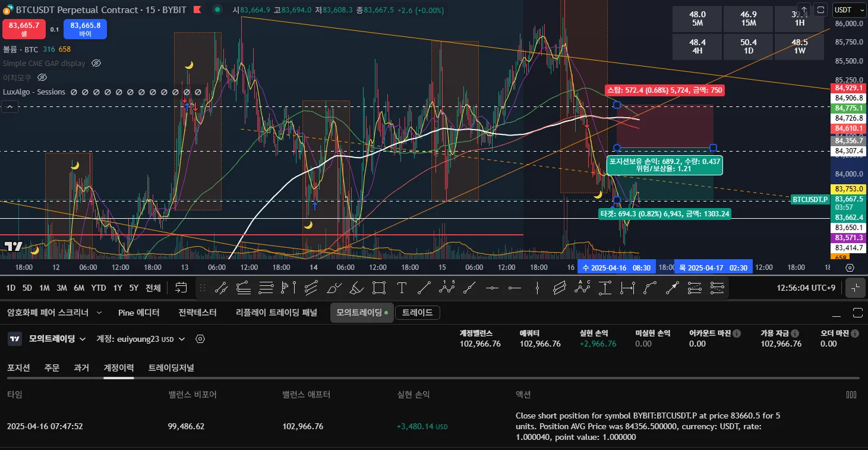Click the yellow 83,753.0 price label

click(x=849, y=188)
